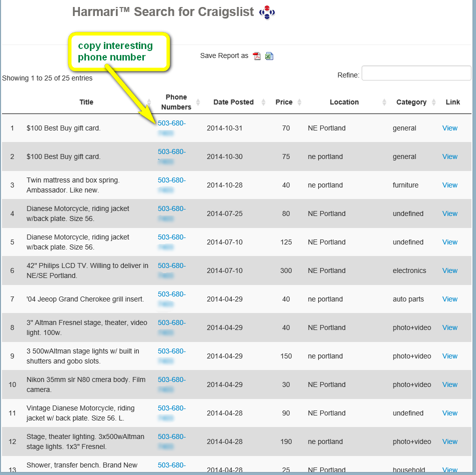Sort entries by Price arrows
Viewport: 476px width, 475px height.
click(299, 102)
